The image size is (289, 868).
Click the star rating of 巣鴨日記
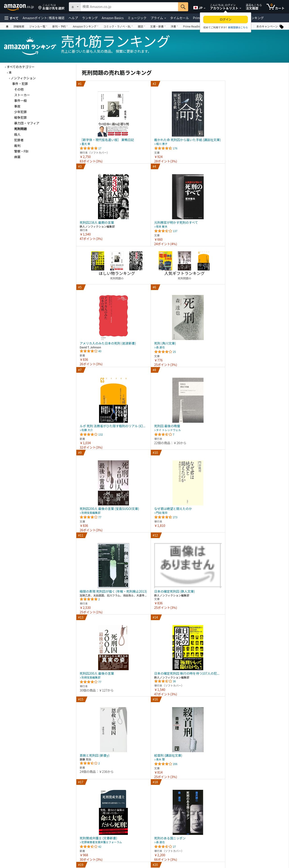88,148
